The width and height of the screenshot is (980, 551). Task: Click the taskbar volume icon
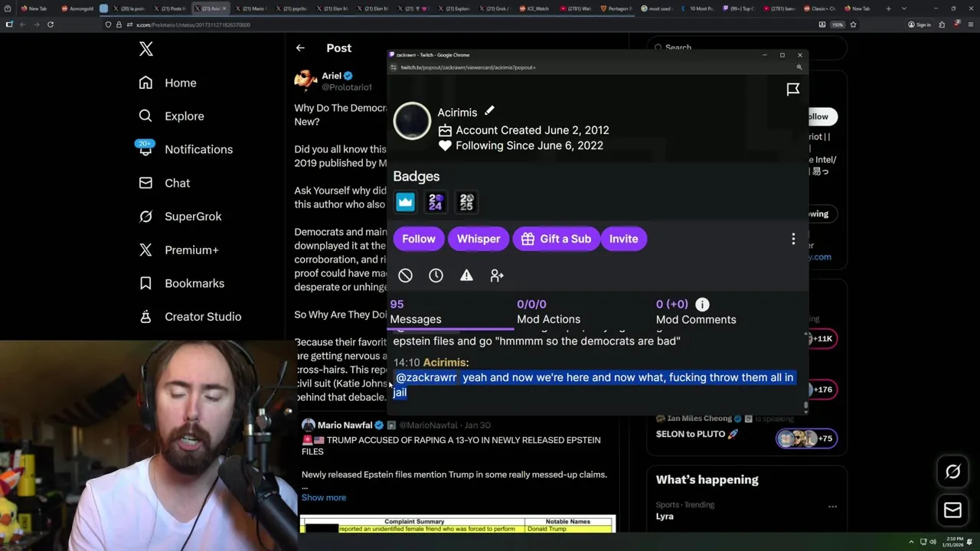click(x=933, y=542)
